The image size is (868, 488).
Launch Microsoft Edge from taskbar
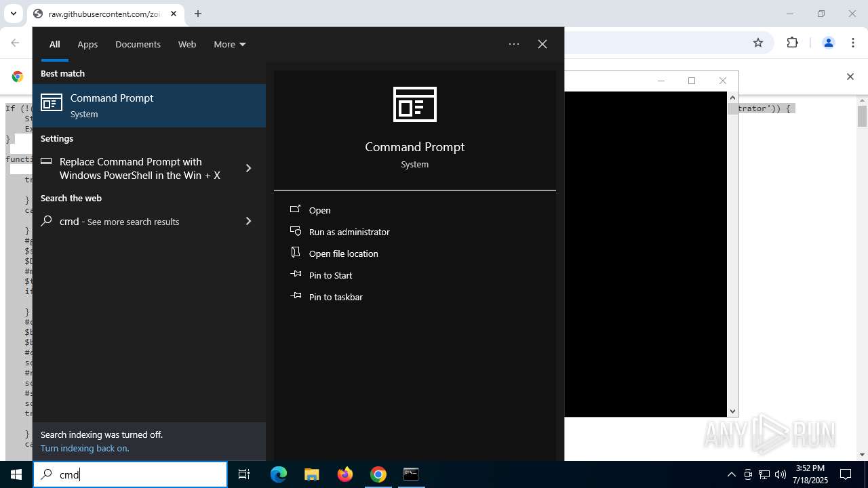279,474
